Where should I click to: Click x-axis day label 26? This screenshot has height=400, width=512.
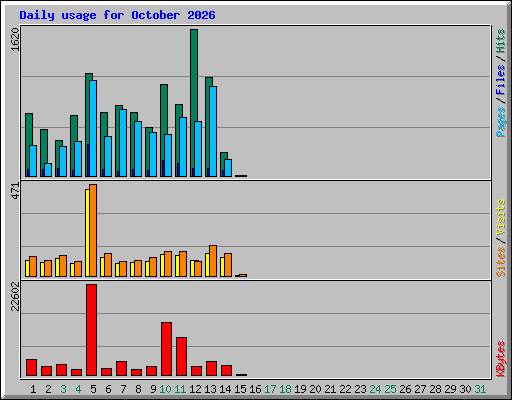click(405, 389)
